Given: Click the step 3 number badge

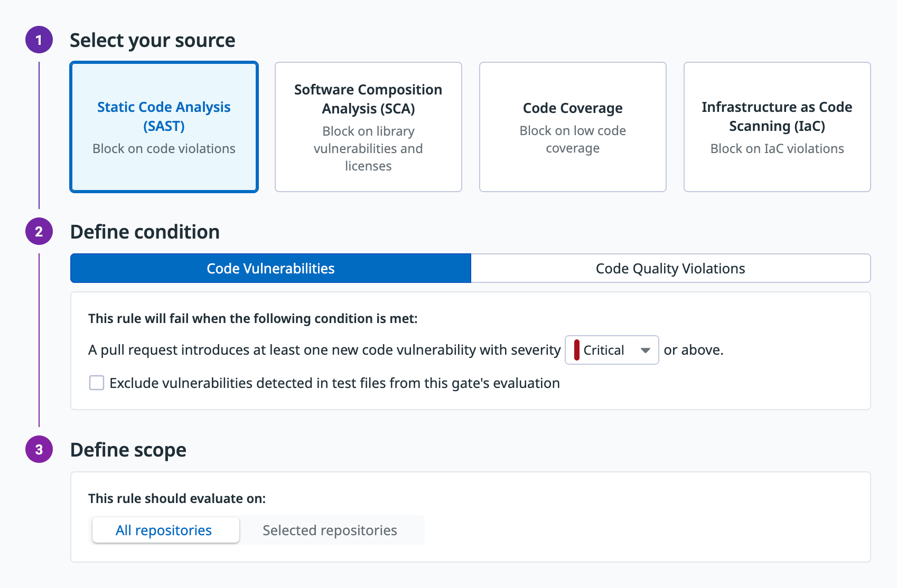Looking at the screenshot, I should (x=39, y=450).
